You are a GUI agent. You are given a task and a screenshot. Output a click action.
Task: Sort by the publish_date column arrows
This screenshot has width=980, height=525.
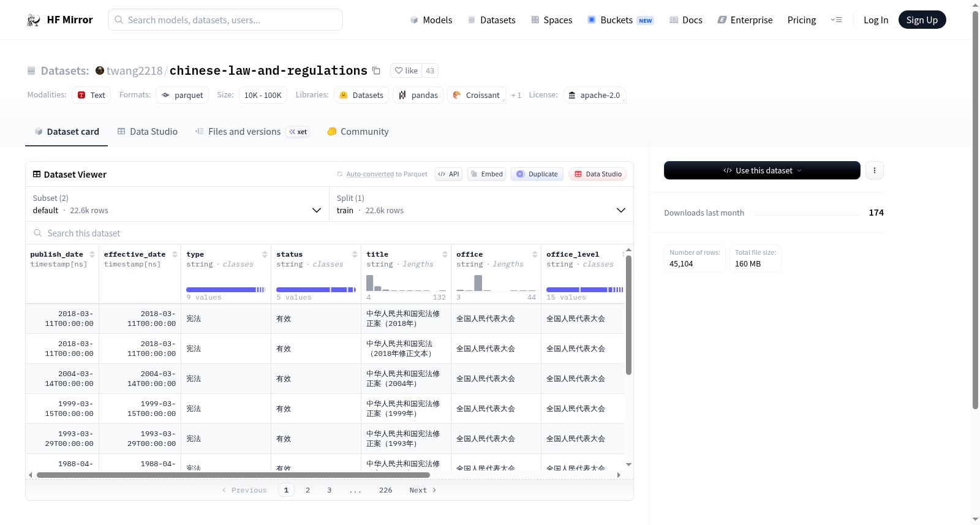tap(92, 254)
